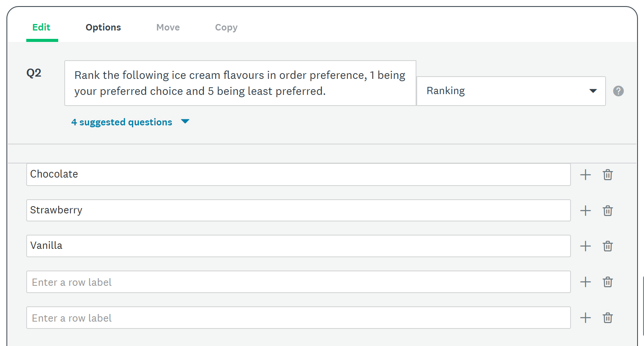
Task: Switch to the Options tab
Action: click(103, 27)
